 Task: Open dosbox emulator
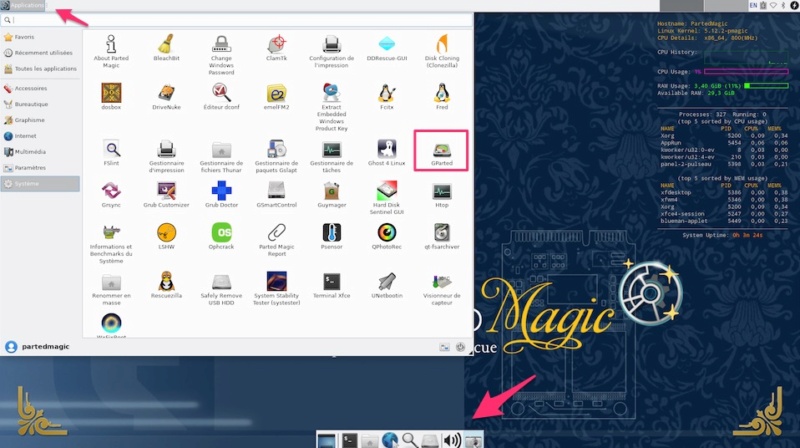click(111, 96)
